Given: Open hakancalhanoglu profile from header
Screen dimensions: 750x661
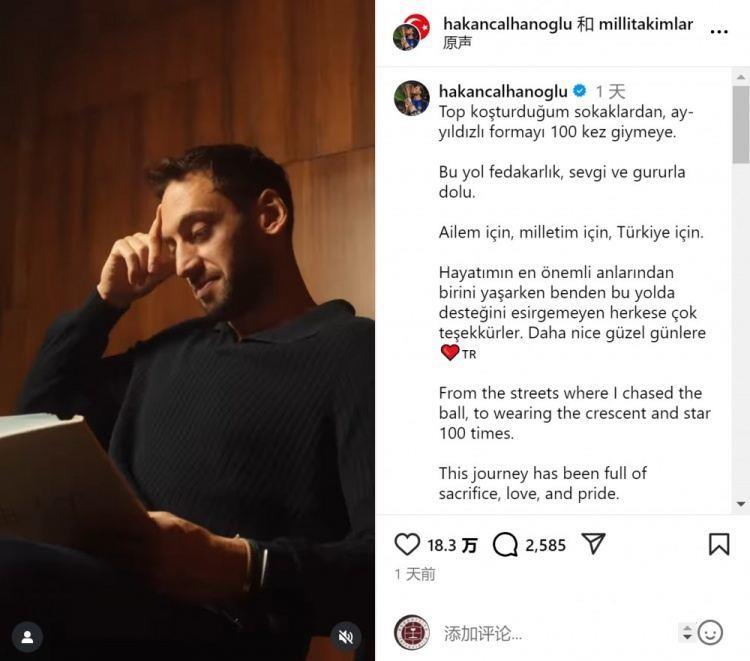Looking at the screenshot, I should pos(507,24).
